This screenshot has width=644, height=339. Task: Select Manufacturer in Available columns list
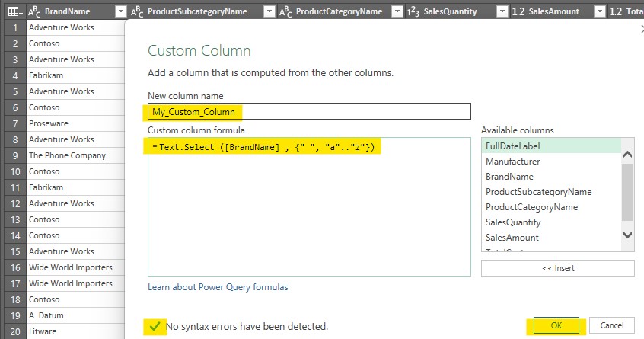point(512,162)
